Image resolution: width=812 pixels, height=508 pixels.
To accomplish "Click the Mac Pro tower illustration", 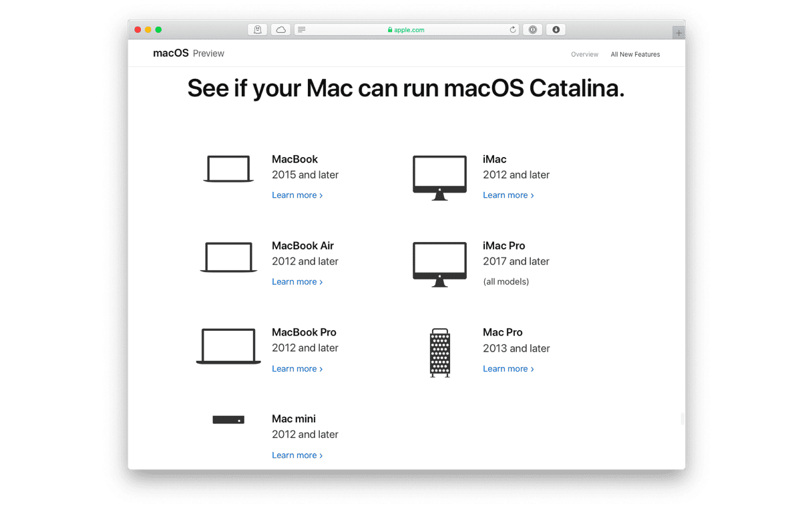I will (x=439, y=352).
